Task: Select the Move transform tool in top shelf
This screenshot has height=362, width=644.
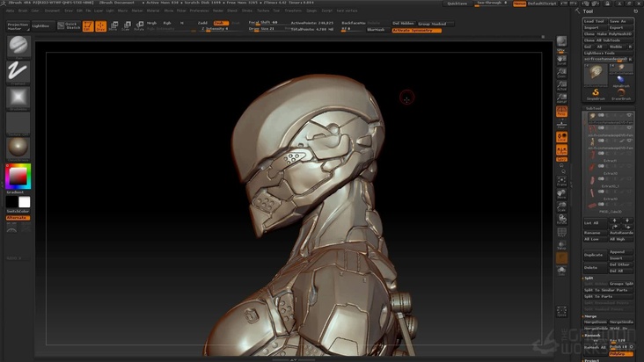Action: pos(113,26)
